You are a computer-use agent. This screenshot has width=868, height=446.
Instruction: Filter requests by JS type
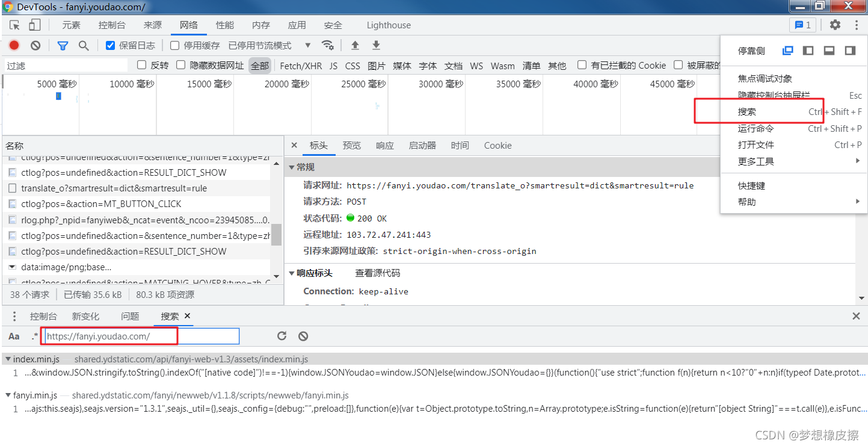(333, 66)
